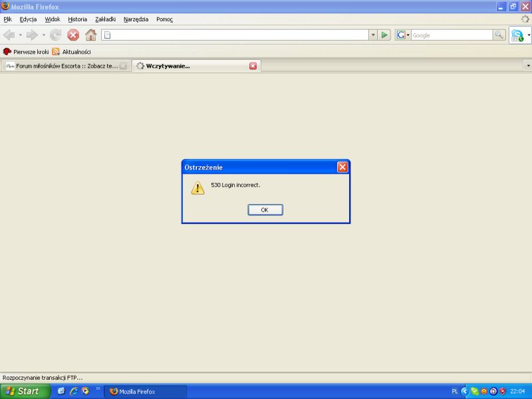This screenshot has height=399, width=532.
Task: Go to the Home page
Action: pos(90,35)
